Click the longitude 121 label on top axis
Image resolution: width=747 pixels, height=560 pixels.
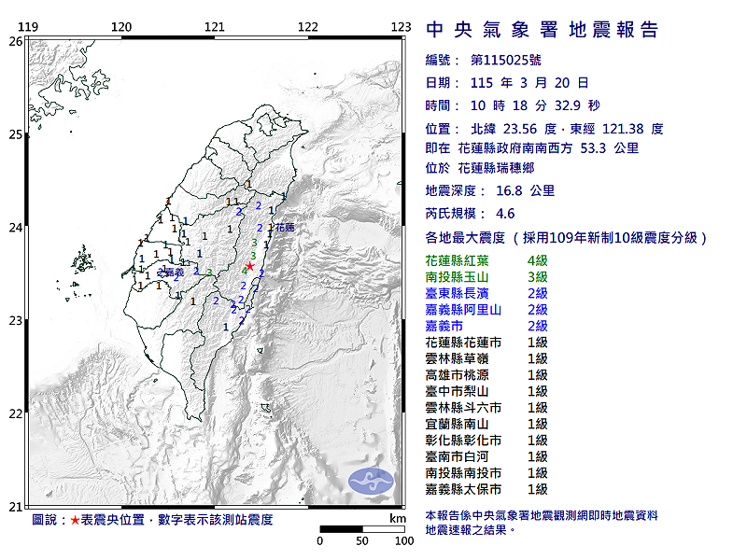(215, 27)
